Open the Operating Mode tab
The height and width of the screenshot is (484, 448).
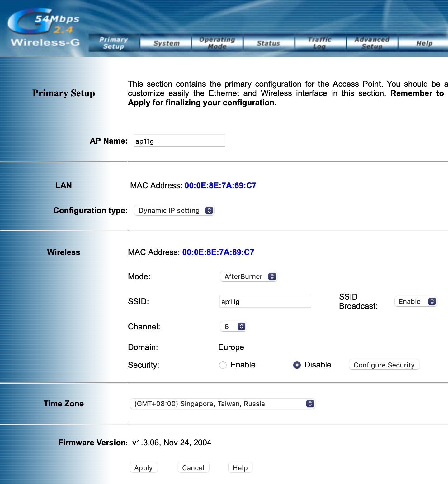pos(217,43)
